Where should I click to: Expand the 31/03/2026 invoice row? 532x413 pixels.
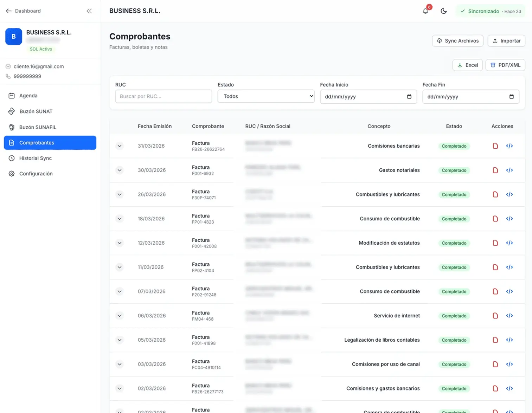point(120,146)
